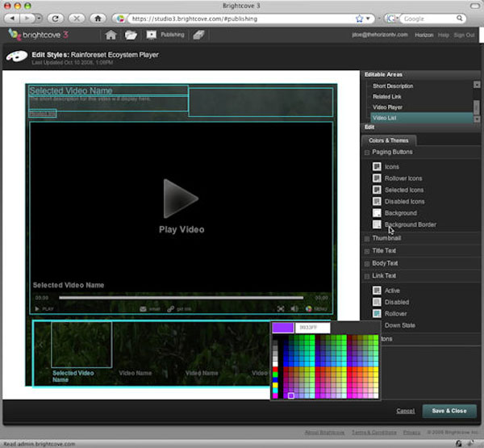Select Down State under Link Text
Image resolution: width=484 pixels, height=448 pixels.
tap(400, 325)
